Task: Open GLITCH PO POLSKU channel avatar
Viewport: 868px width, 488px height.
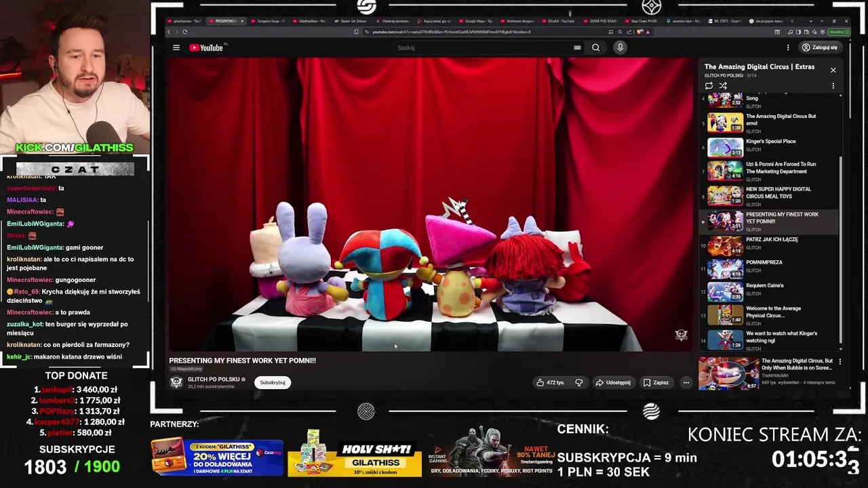Action: pyautogui.click(x=176, y=382)
